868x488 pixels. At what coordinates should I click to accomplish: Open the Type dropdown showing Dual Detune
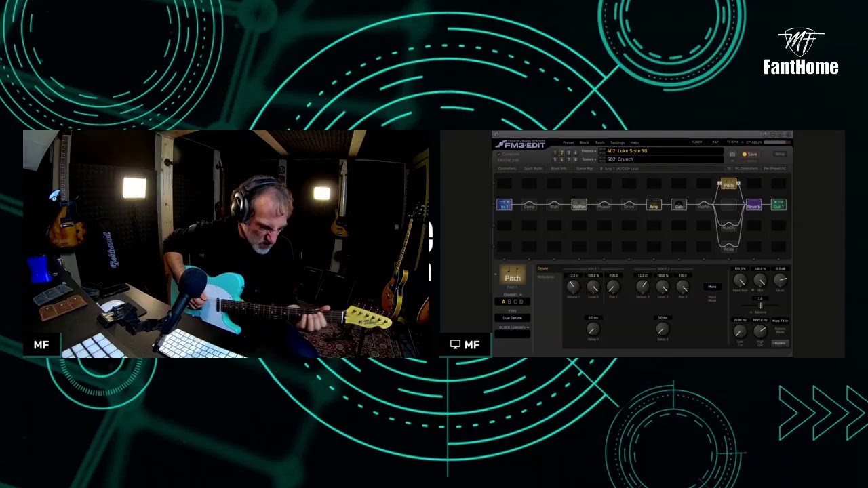513,318
